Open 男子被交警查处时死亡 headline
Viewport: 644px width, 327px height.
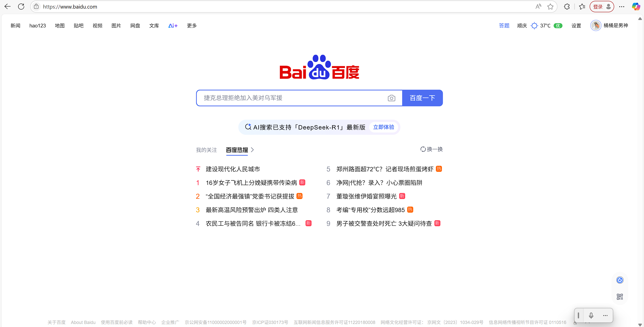[384, 223]
